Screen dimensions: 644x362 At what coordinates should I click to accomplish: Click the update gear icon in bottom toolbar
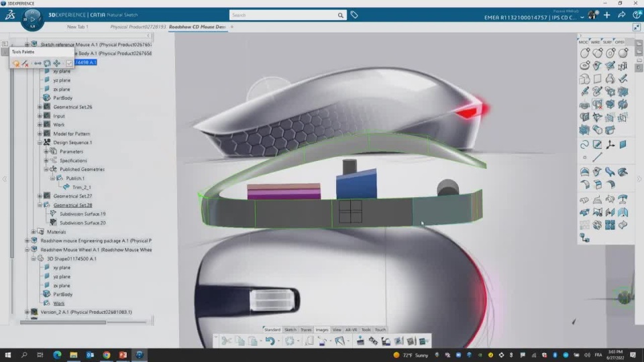click(290, 341)
